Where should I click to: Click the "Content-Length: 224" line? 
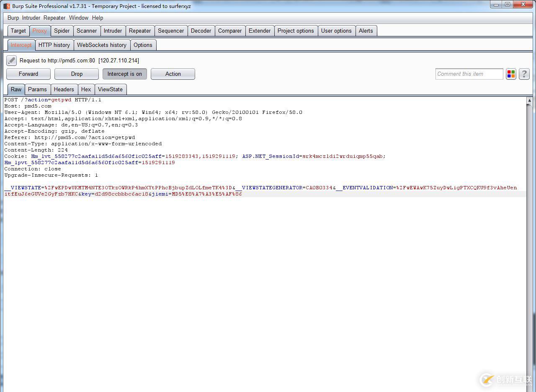coord(36,150)
